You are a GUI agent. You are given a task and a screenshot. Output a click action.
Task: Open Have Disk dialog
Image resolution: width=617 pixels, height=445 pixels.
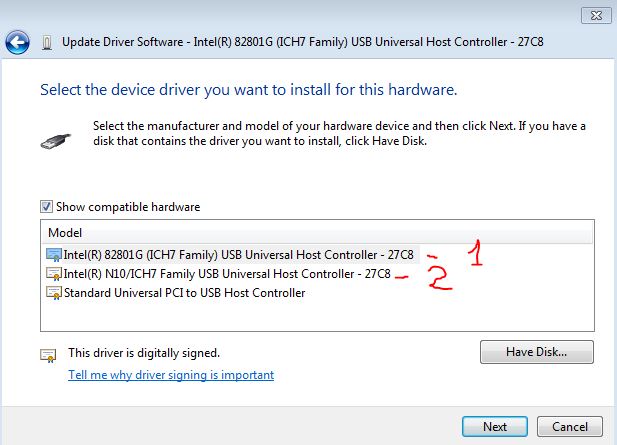tap(537, 352)
